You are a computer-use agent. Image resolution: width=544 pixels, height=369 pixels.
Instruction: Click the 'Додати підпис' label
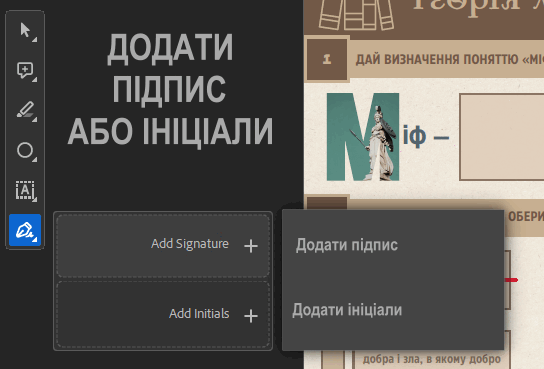[347, 245]
